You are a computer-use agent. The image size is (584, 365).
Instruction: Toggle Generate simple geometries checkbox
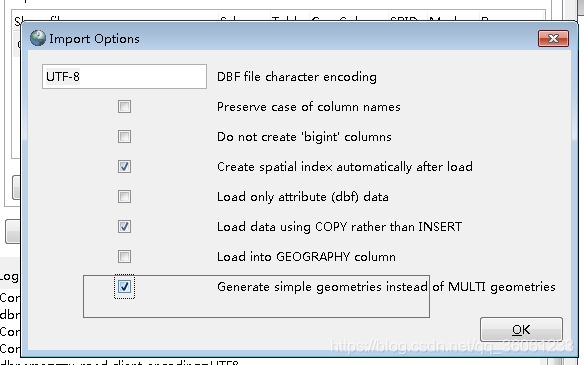click(x=124, y=286)
